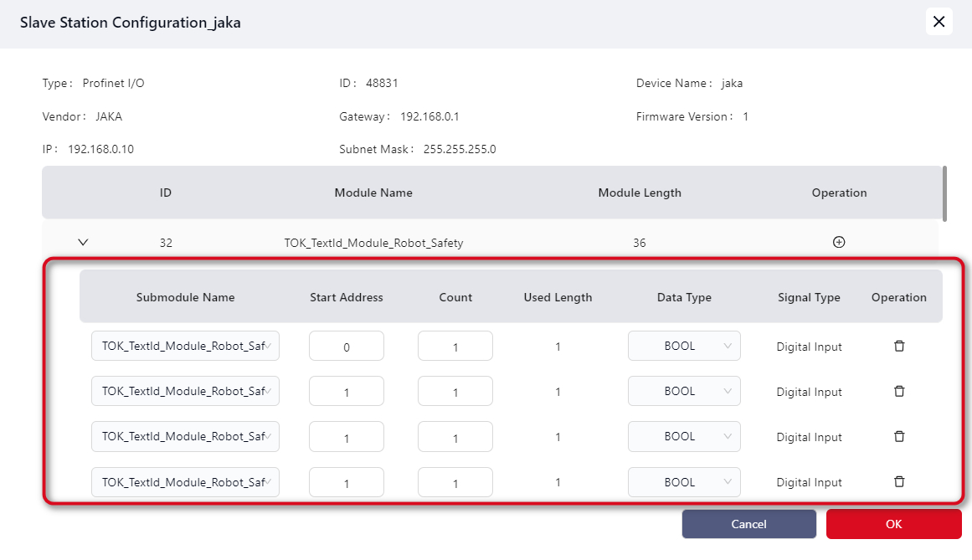The image size is (972, 560).
Task: Confirm configuration with OK button
Action: 893,524
